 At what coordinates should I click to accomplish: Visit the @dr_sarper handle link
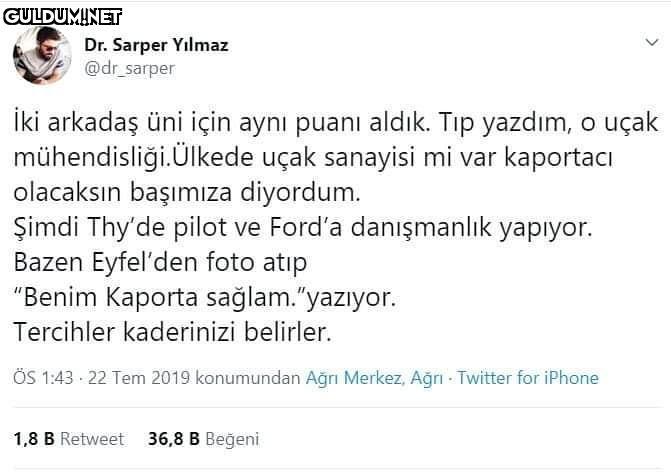[129, 68]
